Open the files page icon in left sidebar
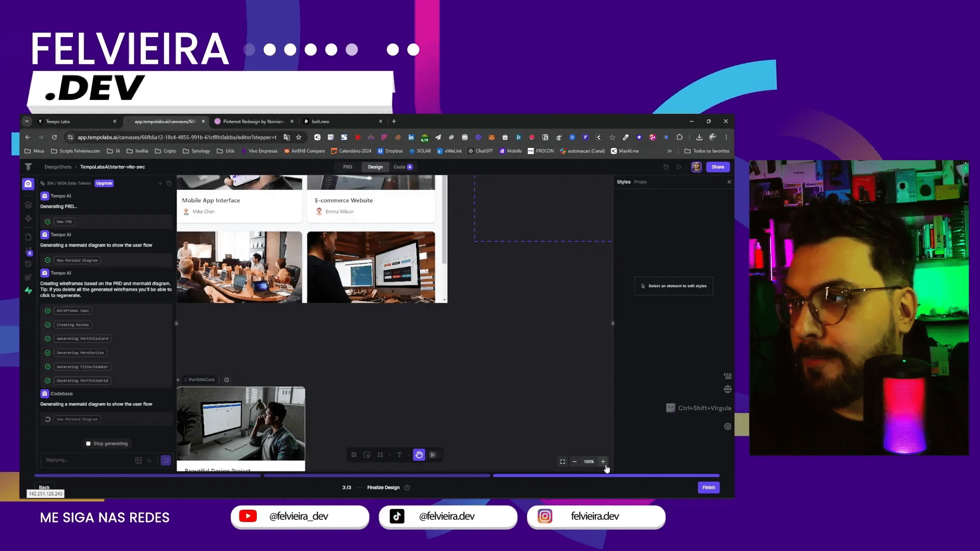The width and height of the screenshot is (980, 551). [x=28, y=237]
